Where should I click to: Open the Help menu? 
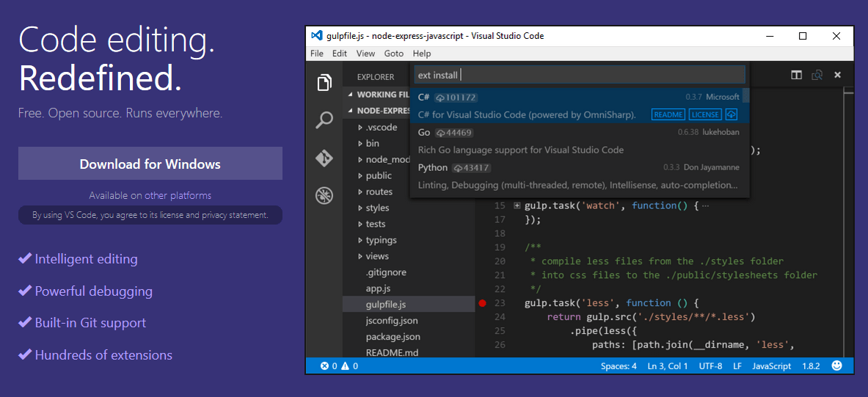(421, 54)
